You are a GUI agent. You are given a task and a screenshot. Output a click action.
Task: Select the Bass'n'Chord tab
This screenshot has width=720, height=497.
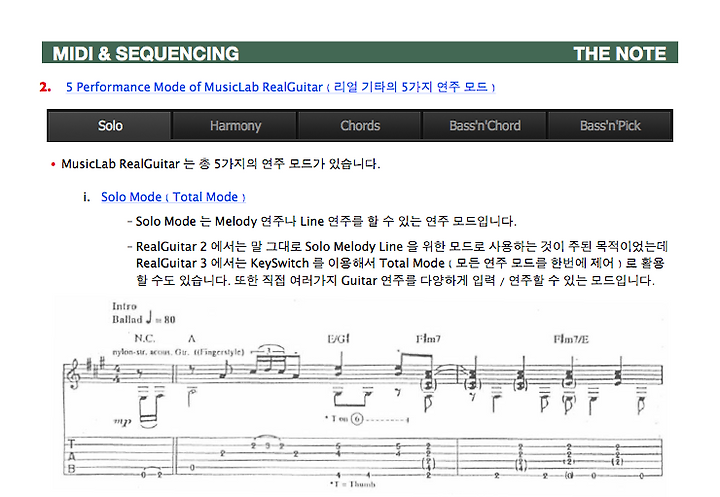[x=485, y=125]
